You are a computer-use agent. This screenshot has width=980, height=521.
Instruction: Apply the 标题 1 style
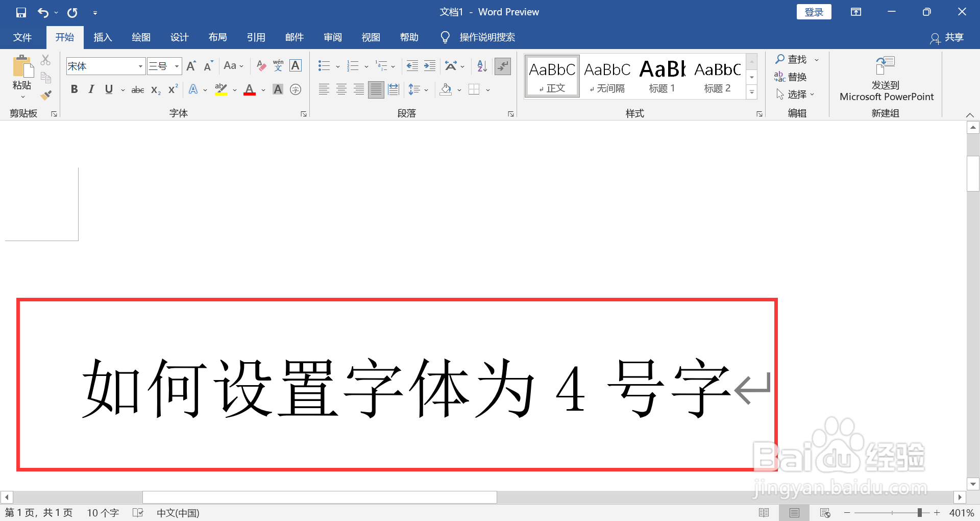coord(662,77)
